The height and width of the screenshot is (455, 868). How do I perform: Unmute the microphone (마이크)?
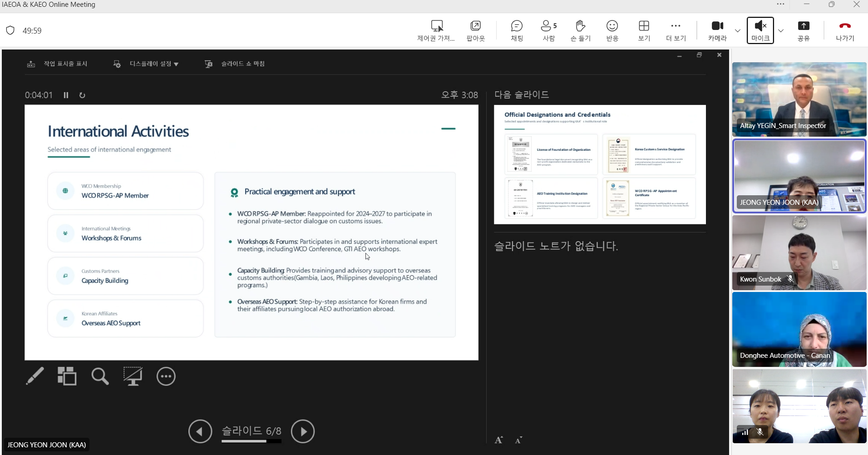click(760, 30)
